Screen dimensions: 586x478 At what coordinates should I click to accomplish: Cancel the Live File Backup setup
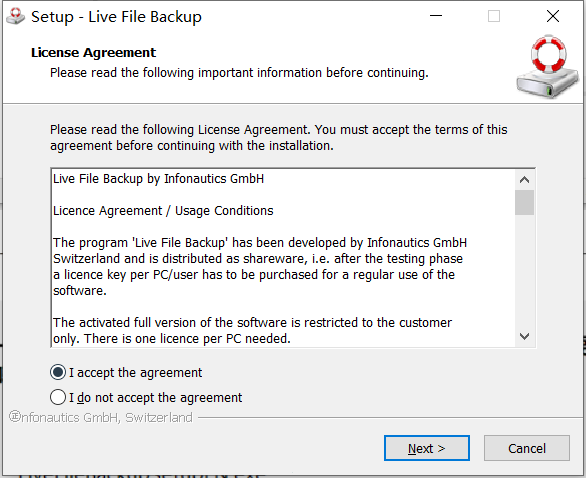pos(527,448)
